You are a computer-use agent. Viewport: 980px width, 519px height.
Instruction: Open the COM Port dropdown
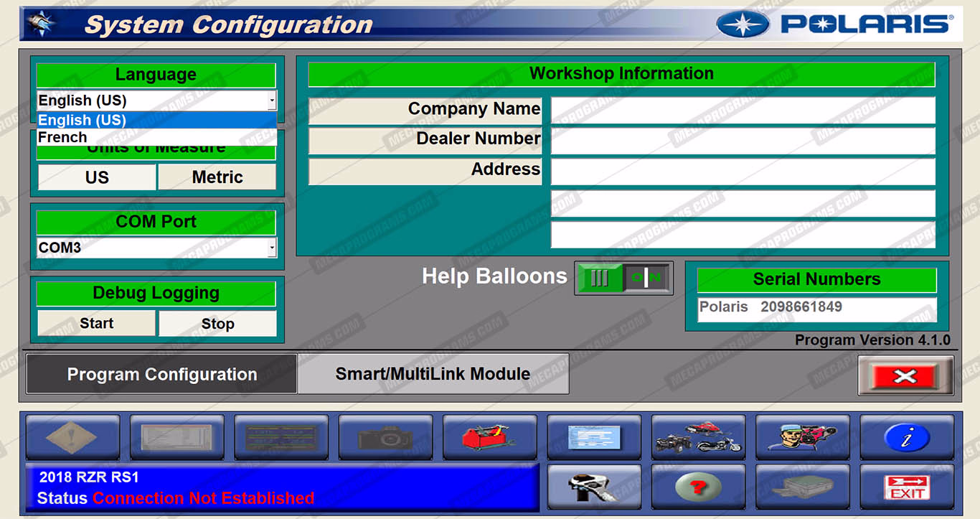(x=156, y=248)
